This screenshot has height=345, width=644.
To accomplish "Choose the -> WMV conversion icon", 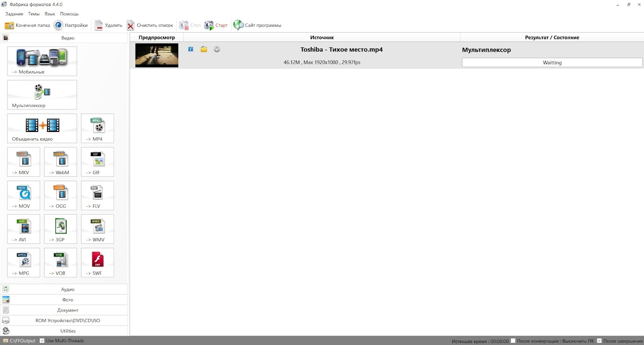I will tap(97, 229).
